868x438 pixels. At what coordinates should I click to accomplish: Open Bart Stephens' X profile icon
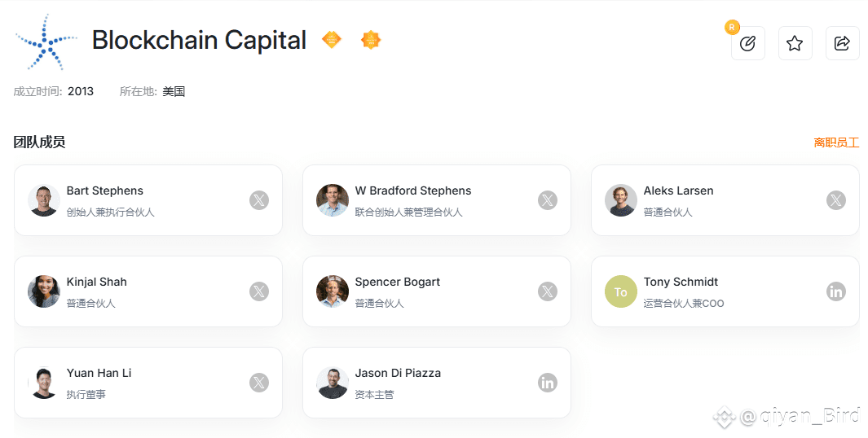[x=259, y=200]
